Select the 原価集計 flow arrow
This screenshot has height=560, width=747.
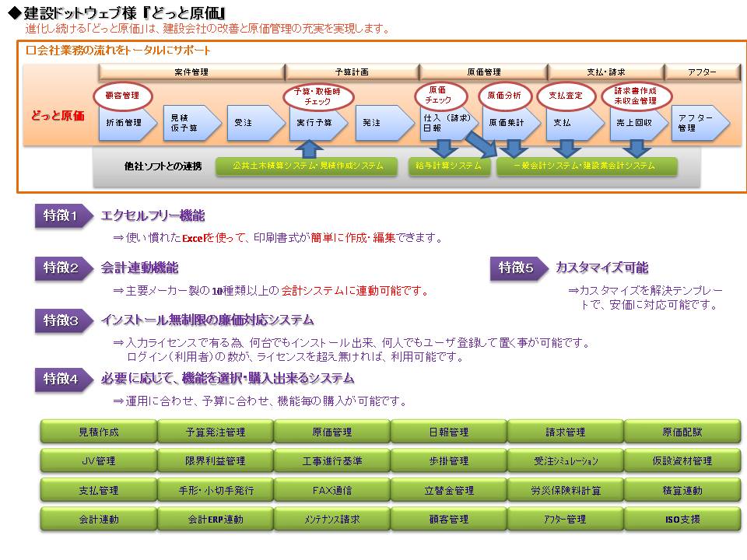(512, 123)
